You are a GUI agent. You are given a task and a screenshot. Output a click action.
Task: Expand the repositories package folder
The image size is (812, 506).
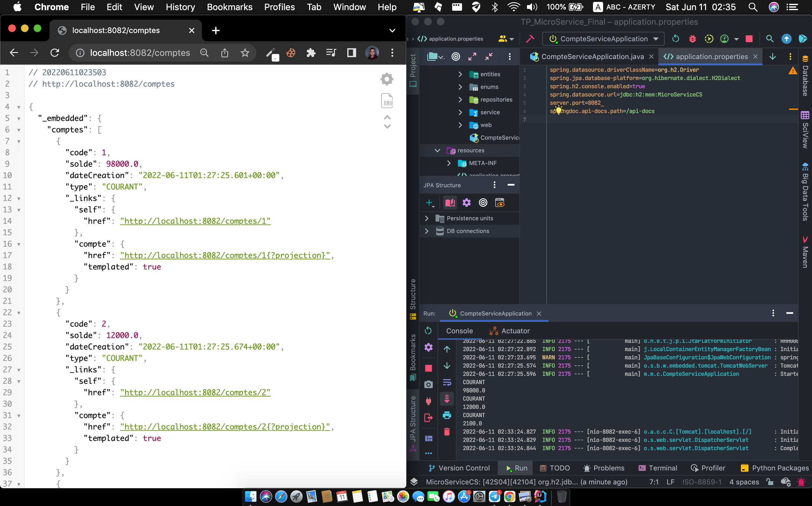pos(460,100)
